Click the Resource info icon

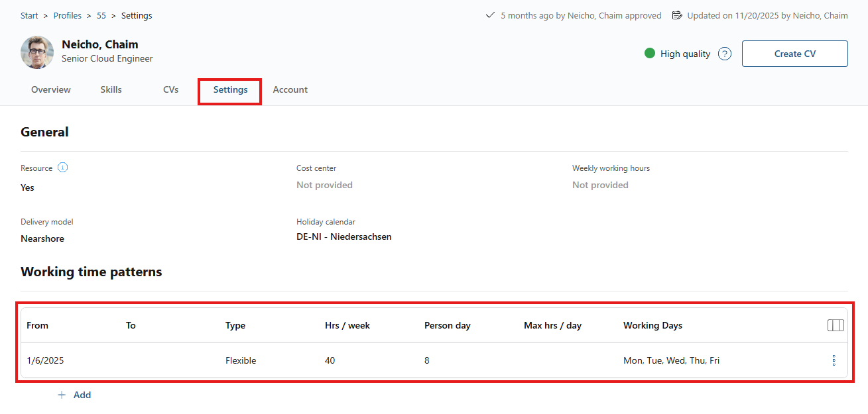point(62,168)
